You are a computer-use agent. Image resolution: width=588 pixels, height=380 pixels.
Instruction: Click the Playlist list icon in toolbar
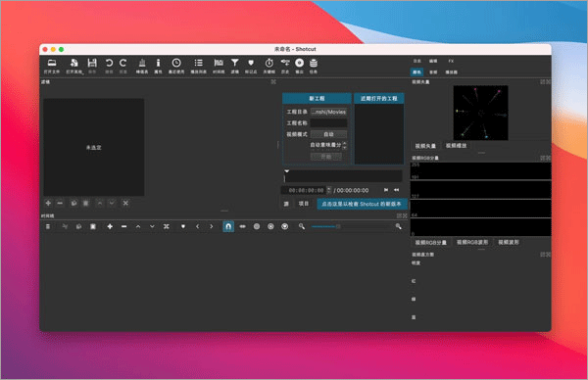198,66
